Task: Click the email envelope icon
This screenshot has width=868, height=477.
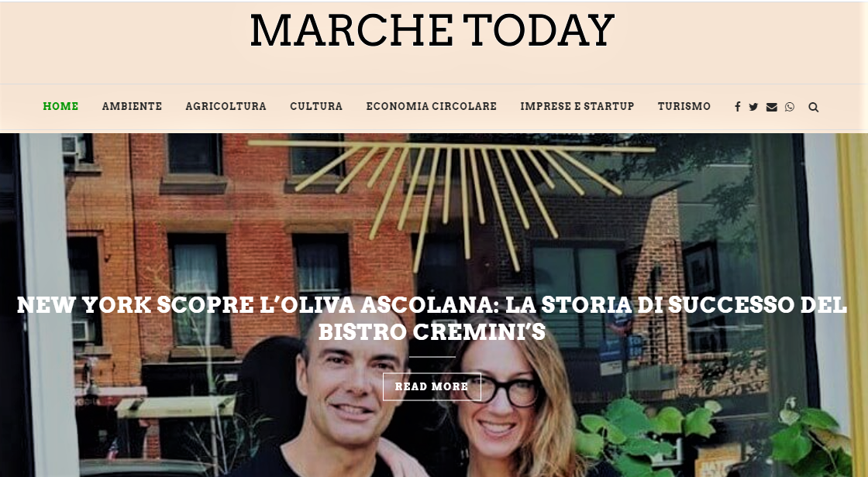Action: point(772,107)
